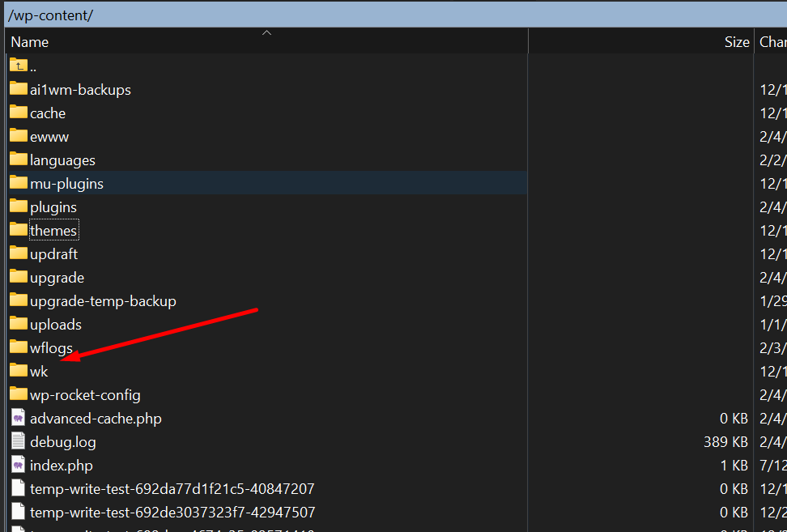
Task: Select the ai1wm-backups folder icon
Action: (19, 89)
